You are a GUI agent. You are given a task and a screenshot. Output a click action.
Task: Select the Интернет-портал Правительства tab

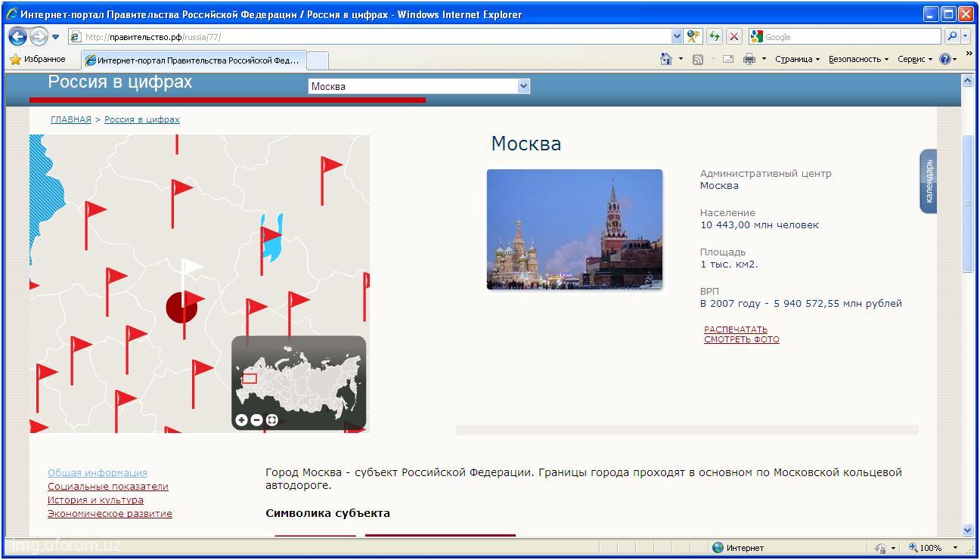click(x=193, y=60)
